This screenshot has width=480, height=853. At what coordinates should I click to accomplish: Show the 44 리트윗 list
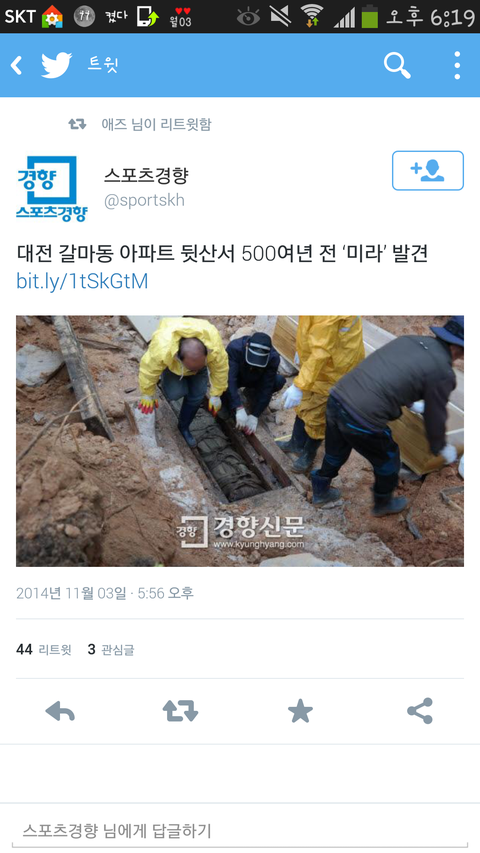click(x=44, y=650)
